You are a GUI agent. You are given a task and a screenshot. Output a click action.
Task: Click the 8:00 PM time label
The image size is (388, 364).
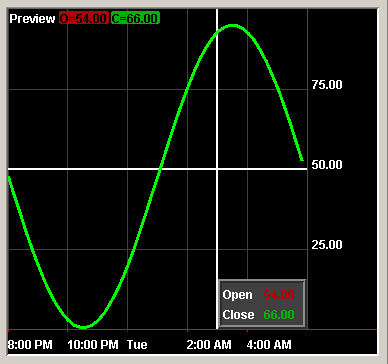30,345
